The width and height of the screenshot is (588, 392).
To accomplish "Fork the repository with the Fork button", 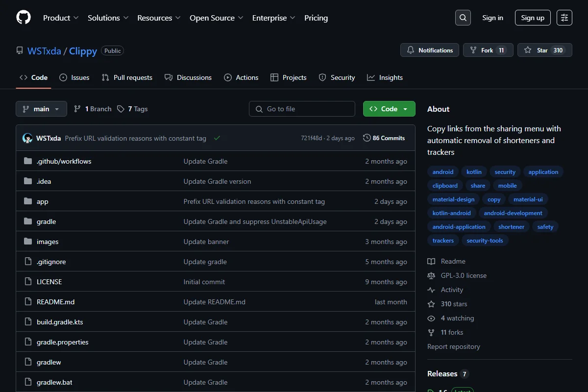I will pos(488,50).
